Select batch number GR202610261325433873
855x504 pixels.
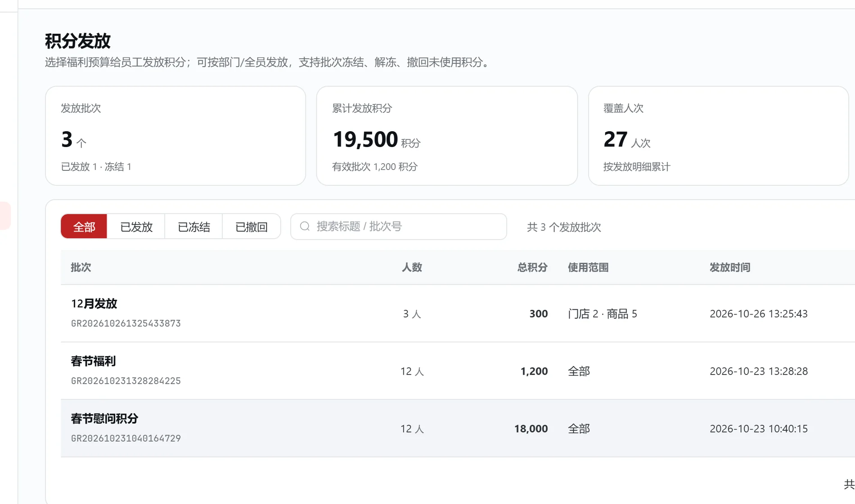click(x=126, y=323)
